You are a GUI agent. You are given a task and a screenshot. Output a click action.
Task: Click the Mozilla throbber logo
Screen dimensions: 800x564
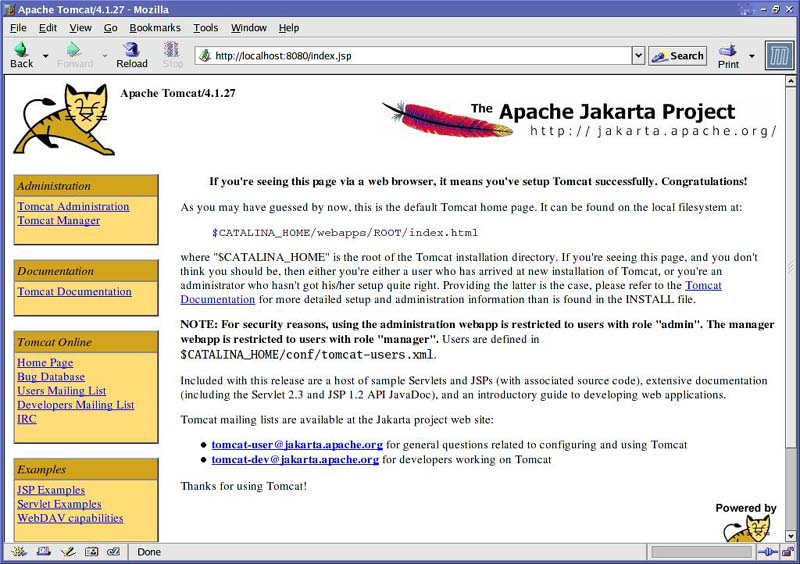point(779,55)
